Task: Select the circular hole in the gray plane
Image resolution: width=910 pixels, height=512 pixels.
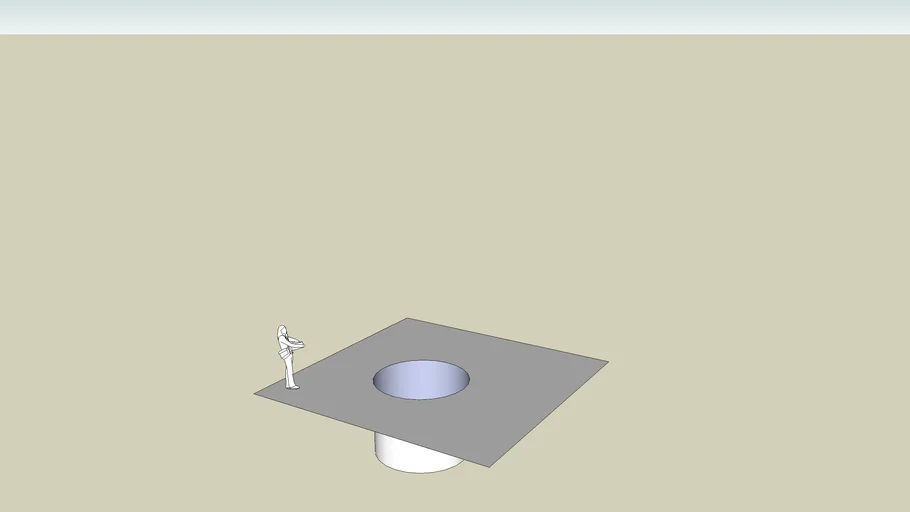Action: [x=421, y=381]
